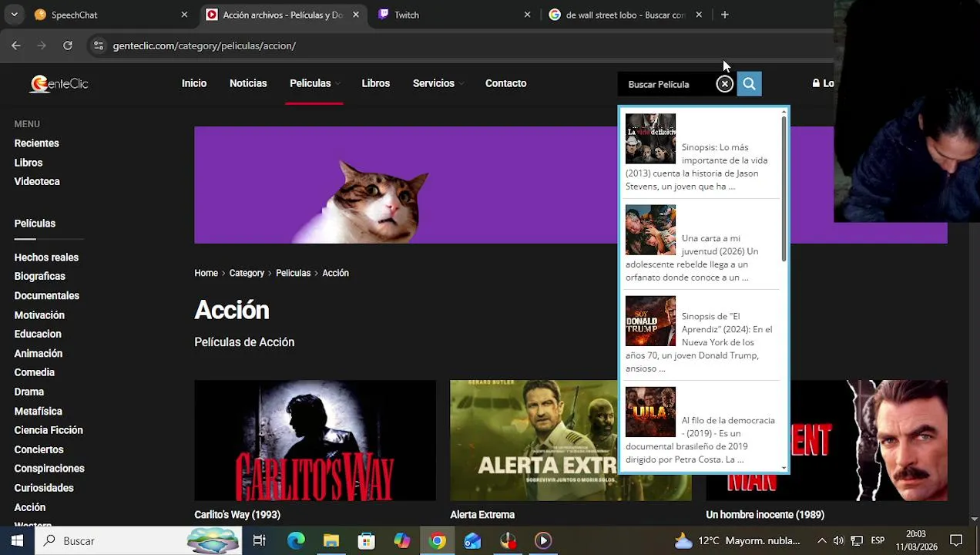Viewport: 980px width, 555px height.
Task: Click the taskbar volume speaker icon
Action: coord(838,540)
